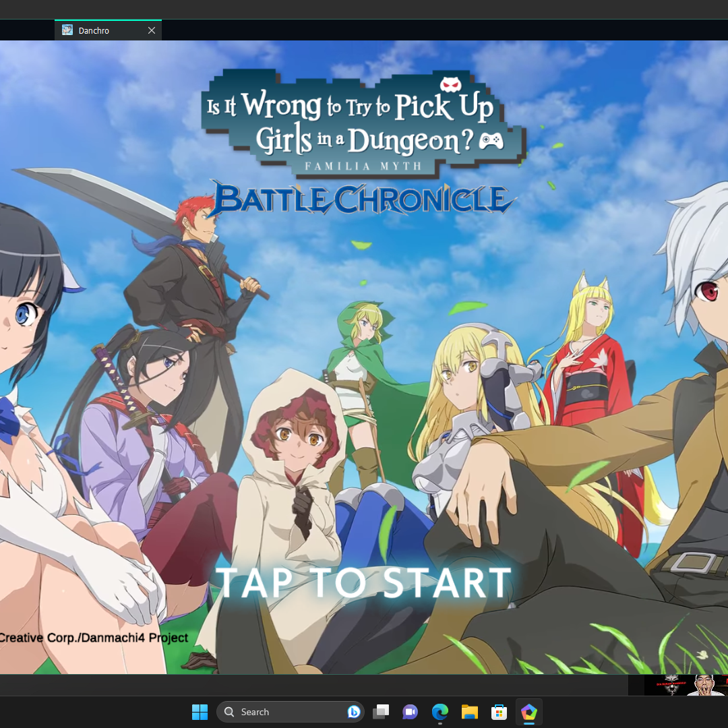
Task: Tap the TAP TO START text
Action: pos(363,583)
